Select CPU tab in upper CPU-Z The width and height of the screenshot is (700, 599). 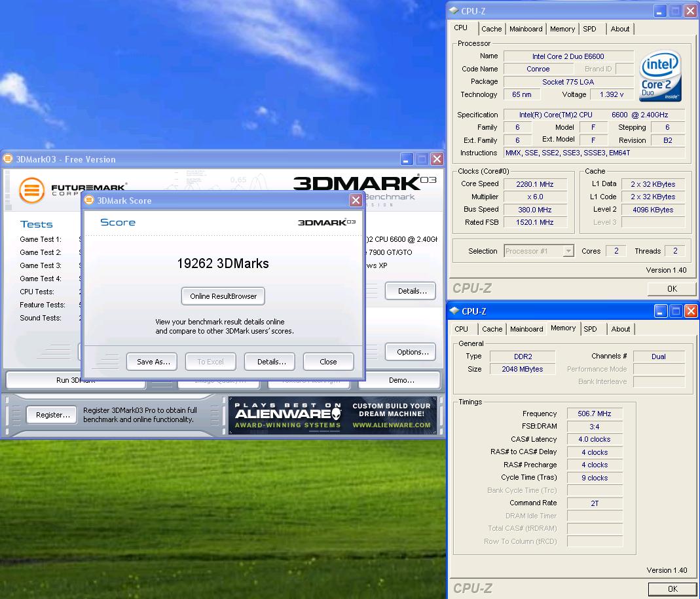coord(461,28)
